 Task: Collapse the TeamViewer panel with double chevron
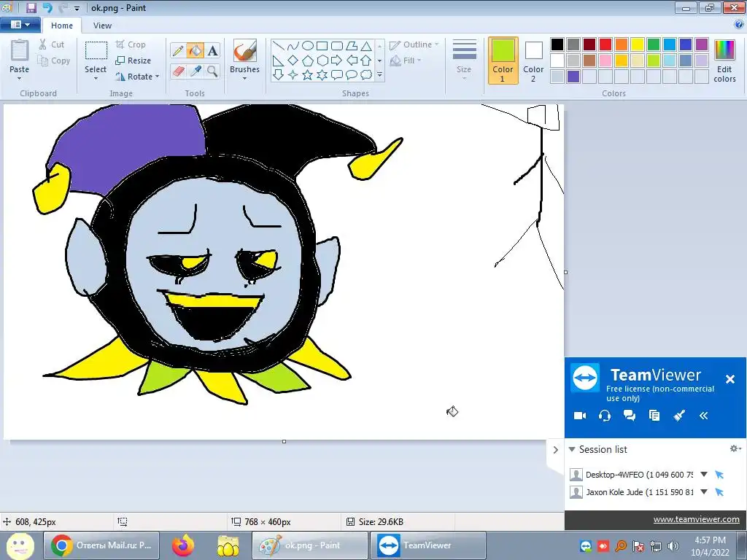click(704, 416)
